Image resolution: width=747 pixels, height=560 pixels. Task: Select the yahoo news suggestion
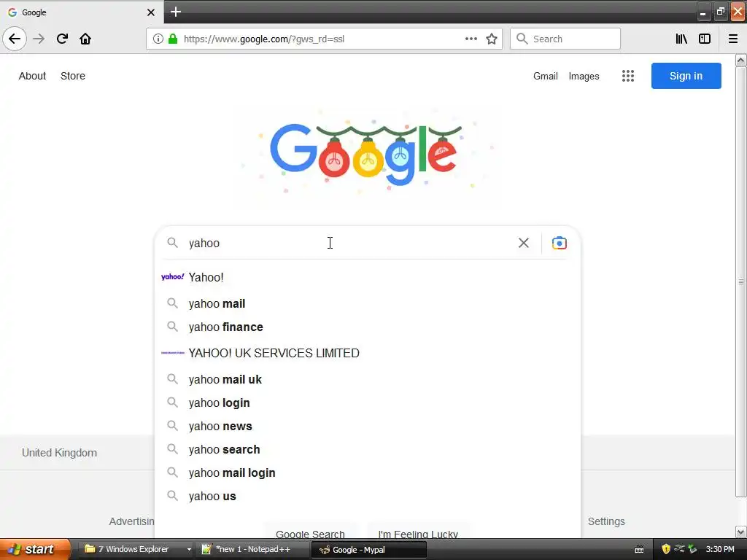click(368, 426)
